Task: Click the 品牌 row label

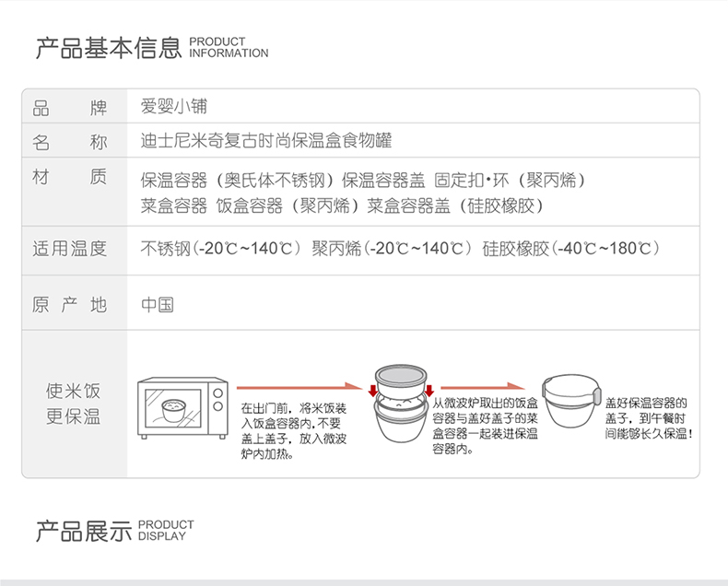Action: [x=70, y=107]
